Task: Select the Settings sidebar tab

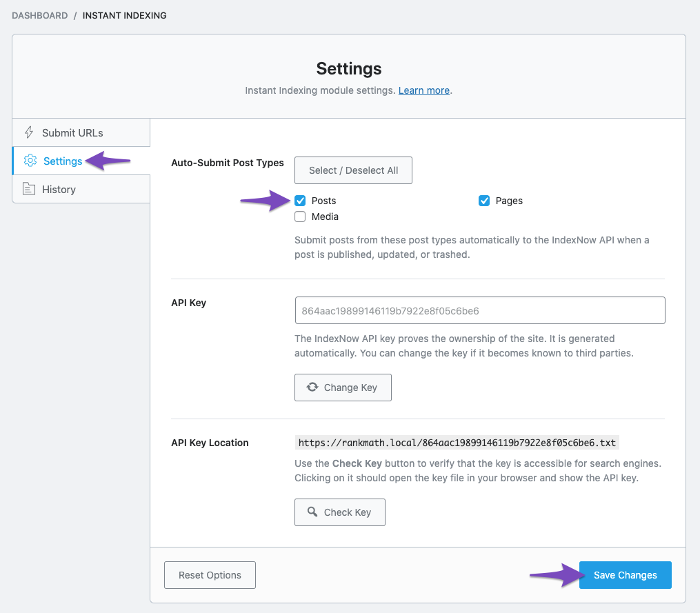Action: coord(61,160)
